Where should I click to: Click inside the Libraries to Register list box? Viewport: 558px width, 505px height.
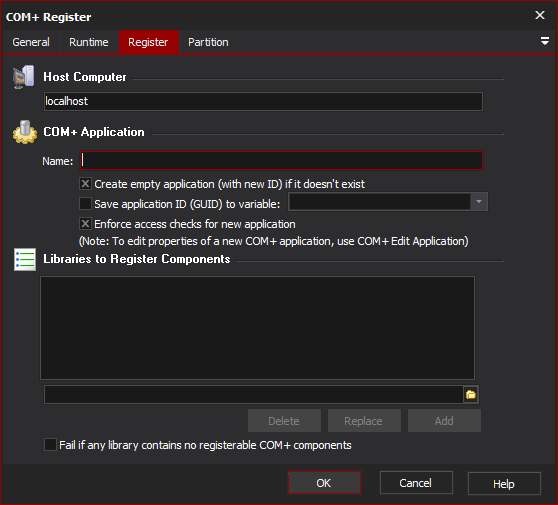257,328
